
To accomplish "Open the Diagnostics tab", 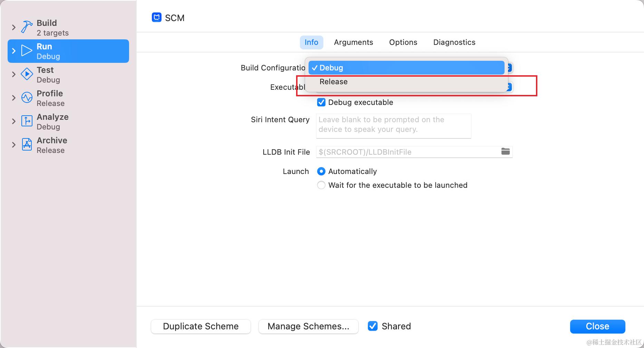I will (454, 42).
